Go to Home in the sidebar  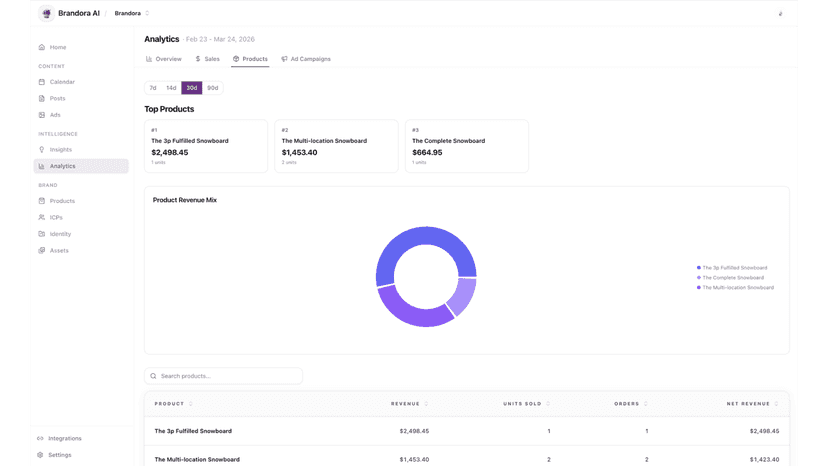(x=58, y=47)
